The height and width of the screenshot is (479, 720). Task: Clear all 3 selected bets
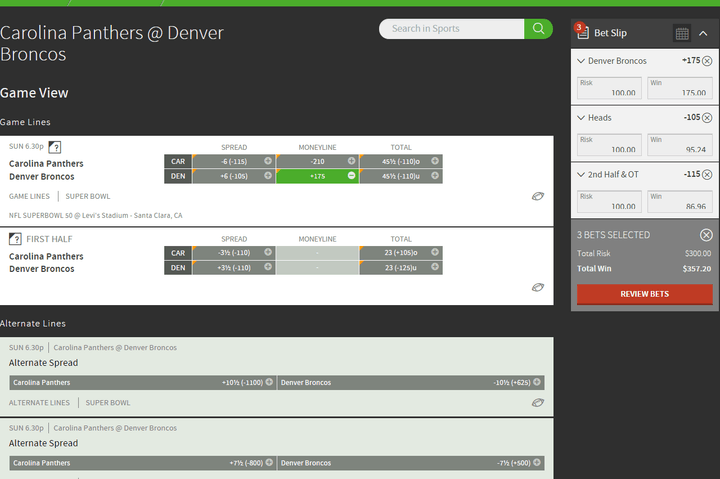[706, 235]
